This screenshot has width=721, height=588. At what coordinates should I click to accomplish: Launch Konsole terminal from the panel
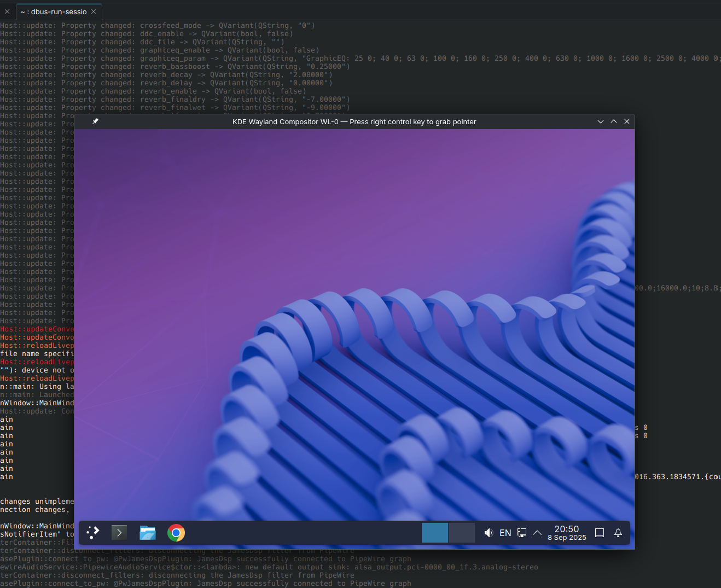click(119, 533)
